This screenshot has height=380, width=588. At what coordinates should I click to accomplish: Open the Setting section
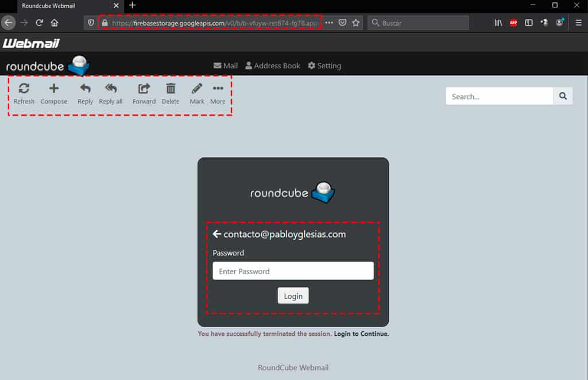click(x=324, y=66)
